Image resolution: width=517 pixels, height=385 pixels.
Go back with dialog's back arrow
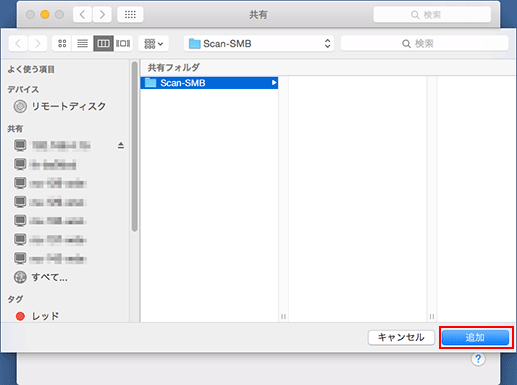click(x=18, y=43)
